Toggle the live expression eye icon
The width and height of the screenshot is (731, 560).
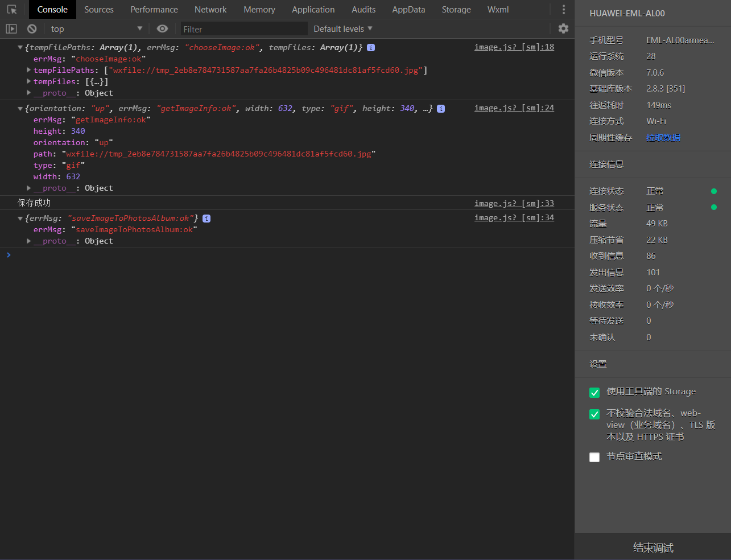click(x=162, y=28)
